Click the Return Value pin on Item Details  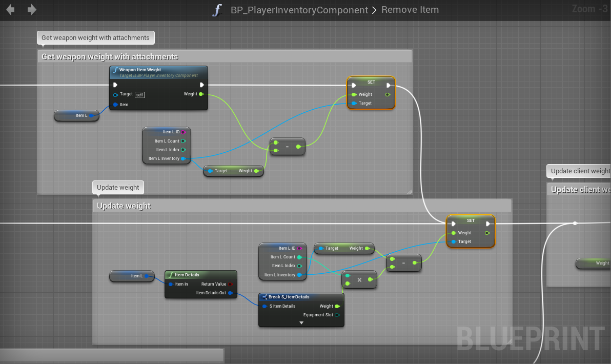230,284
